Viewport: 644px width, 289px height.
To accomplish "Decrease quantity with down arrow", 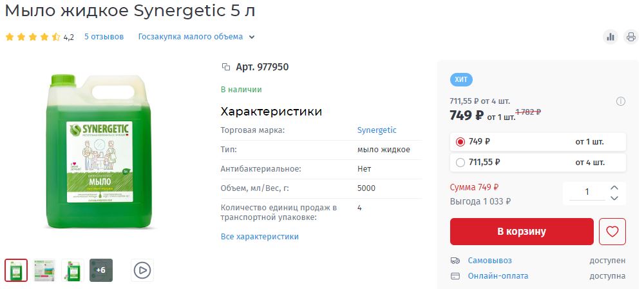I will click(614, 198).
